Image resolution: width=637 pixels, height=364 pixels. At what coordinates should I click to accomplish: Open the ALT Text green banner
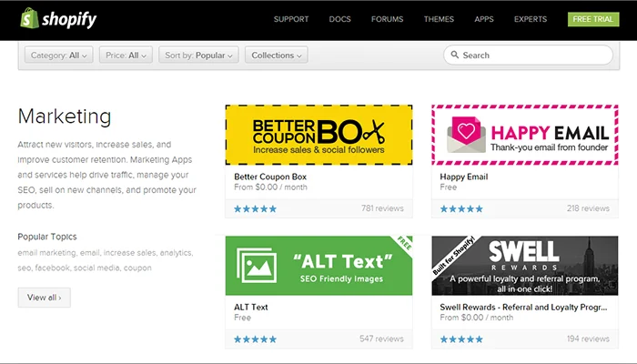pyautogui.click(x=318, y=266)
